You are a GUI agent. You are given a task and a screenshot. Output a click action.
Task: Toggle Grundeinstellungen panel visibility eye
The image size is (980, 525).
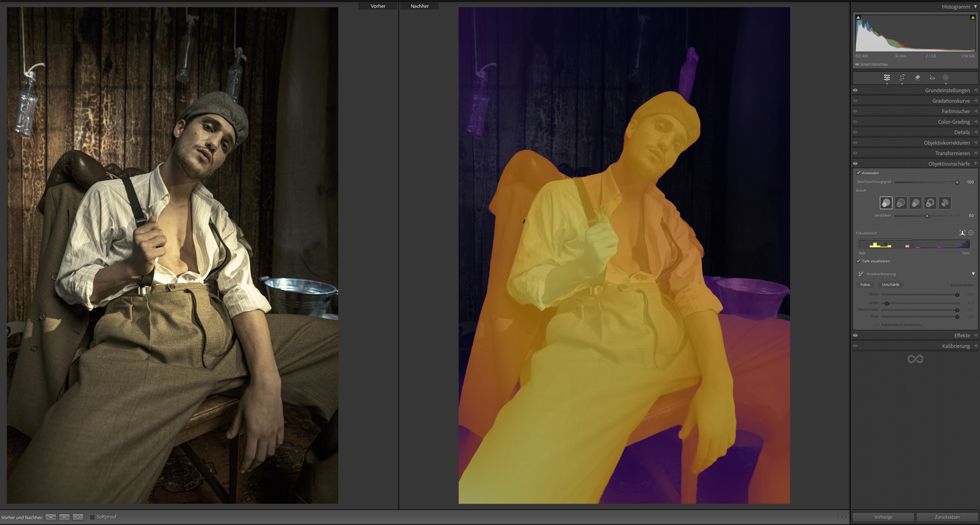(855, 90)
